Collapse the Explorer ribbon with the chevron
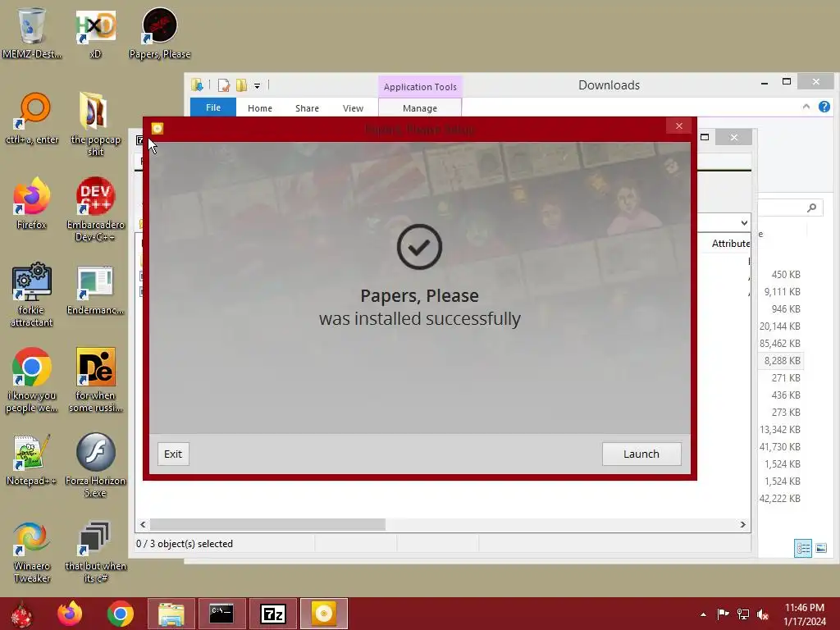The width and height of the screenshot is (840, 630). click(x=806, y=107)
